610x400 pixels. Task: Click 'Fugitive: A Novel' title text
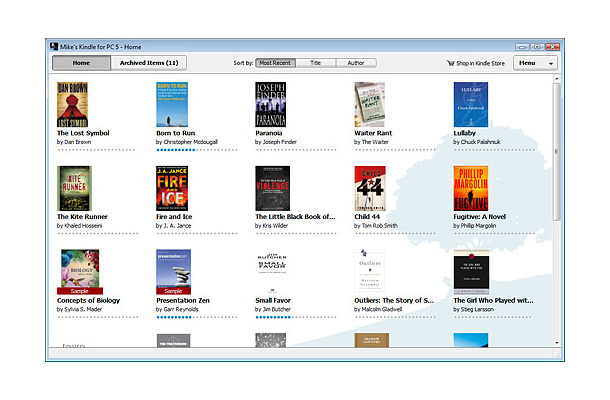point(480,216)
